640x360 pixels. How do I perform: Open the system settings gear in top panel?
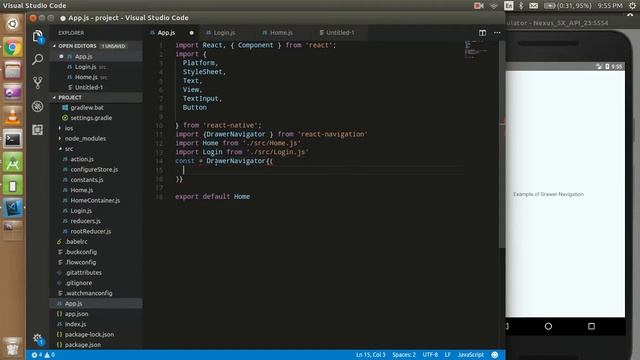[x=632, y=6]
